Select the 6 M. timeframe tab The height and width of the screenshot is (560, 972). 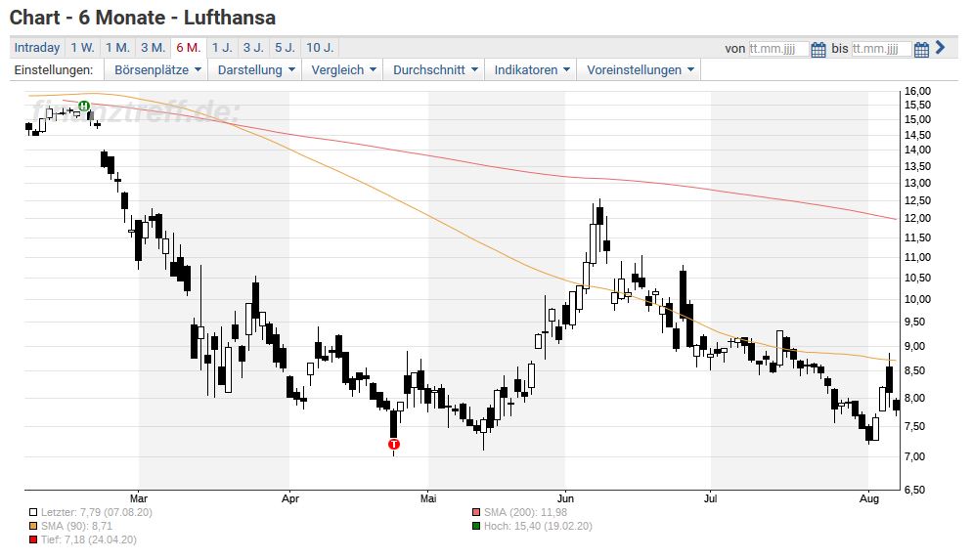coord(189,48)
